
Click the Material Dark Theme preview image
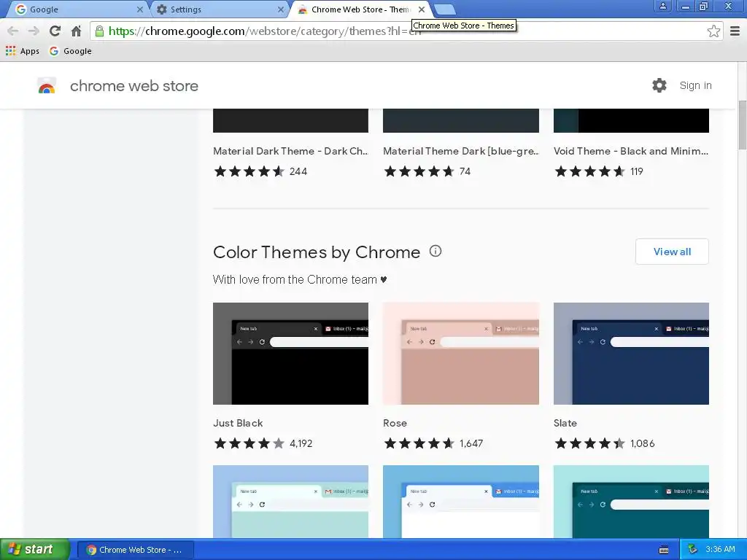[290, 120]
